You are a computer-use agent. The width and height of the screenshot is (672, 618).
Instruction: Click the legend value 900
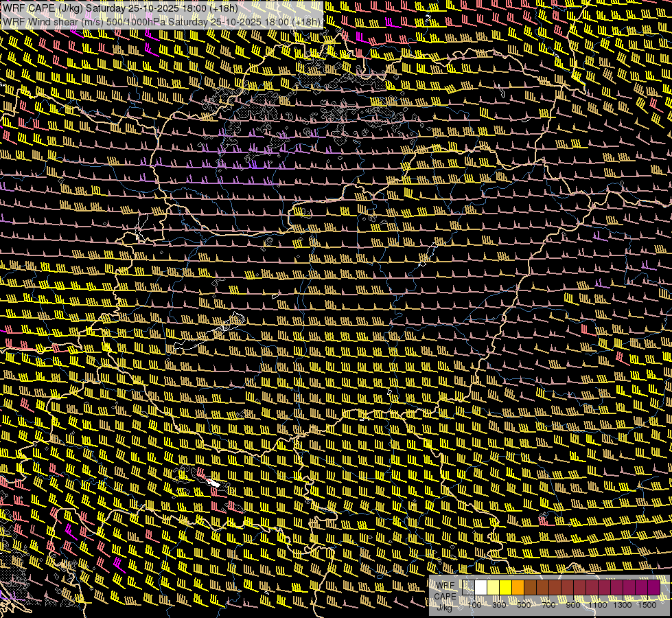[x=573, y=605]
